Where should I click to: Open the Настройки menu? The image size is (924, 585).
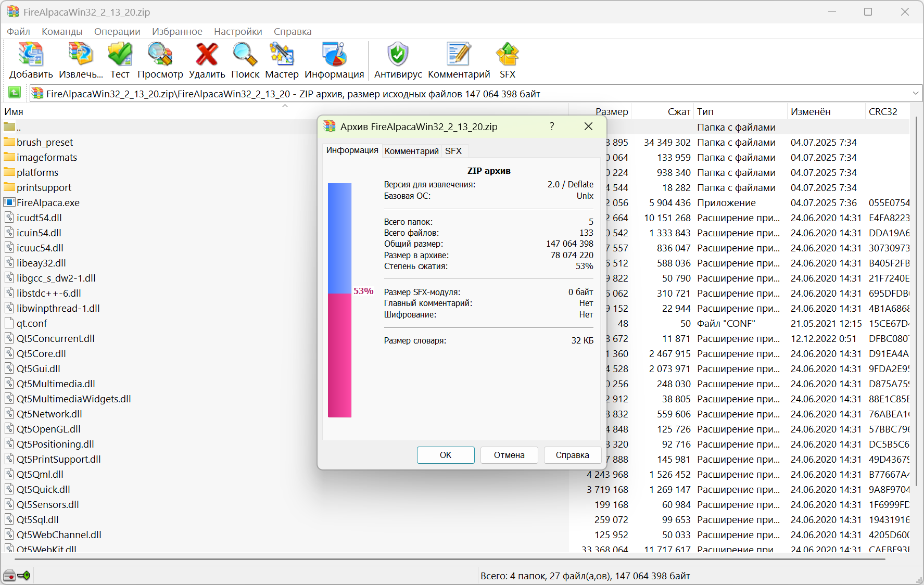tap(238, 31)
